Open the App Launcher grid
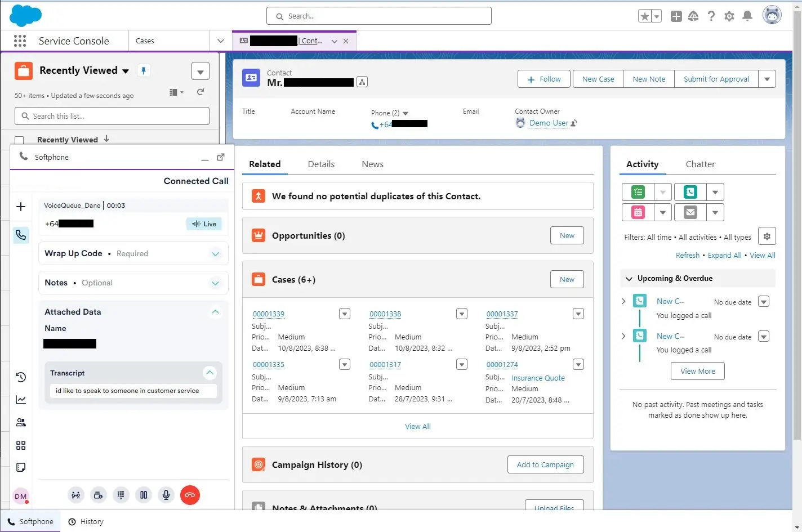 point(20,41)
